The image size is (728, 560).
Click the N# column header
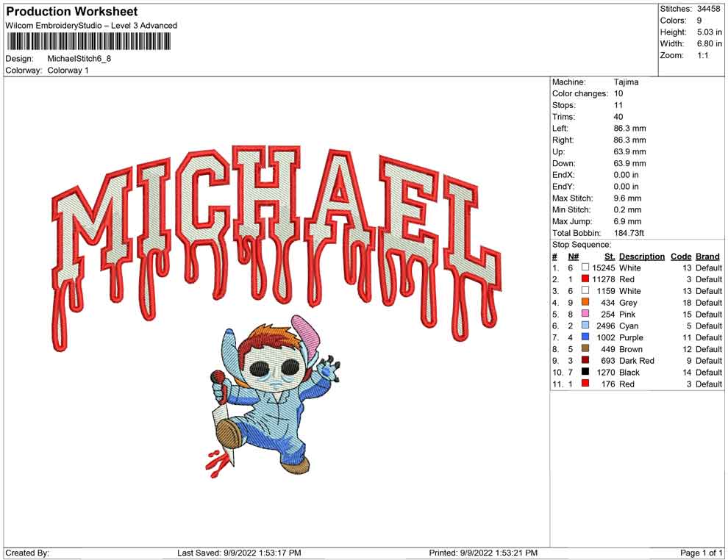(x=574, y=256)
